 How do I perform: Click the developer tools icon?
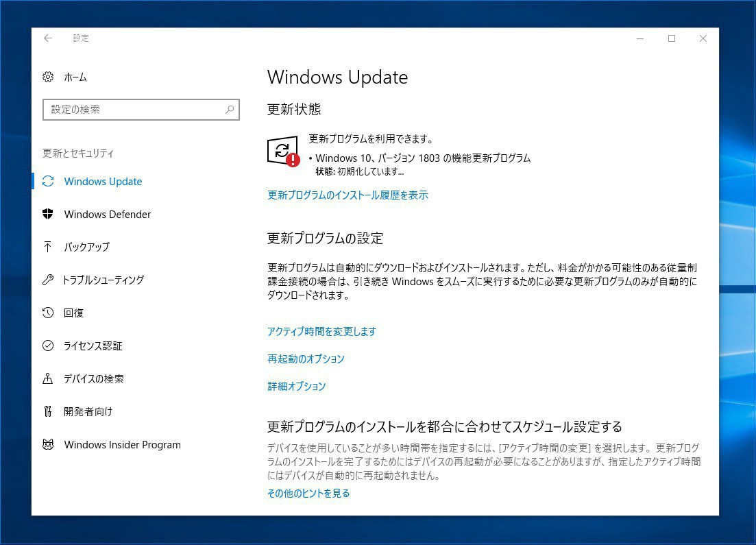pos(48,411)
